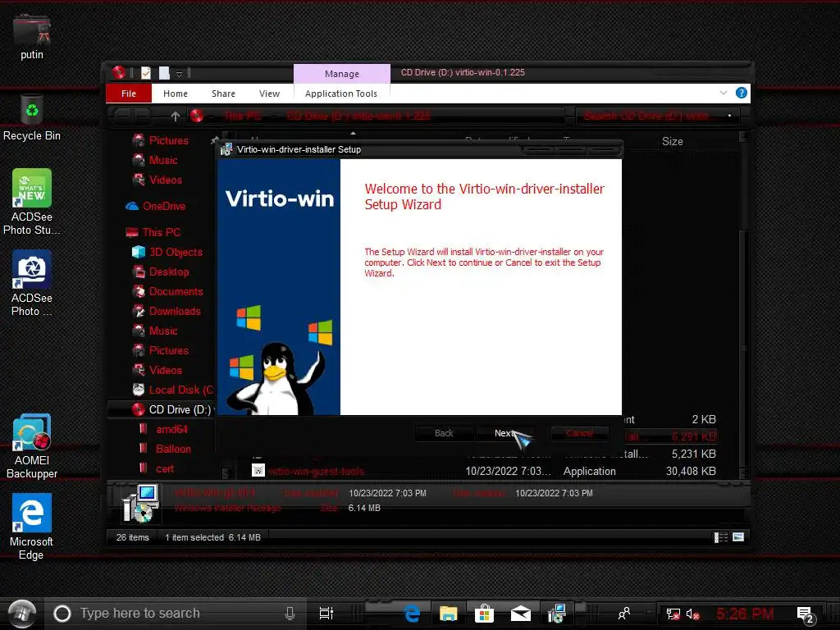Open Microsoft Store from taskbar
Image resolution: width=840 pixels, height=630 pixels.
(484, 614)
